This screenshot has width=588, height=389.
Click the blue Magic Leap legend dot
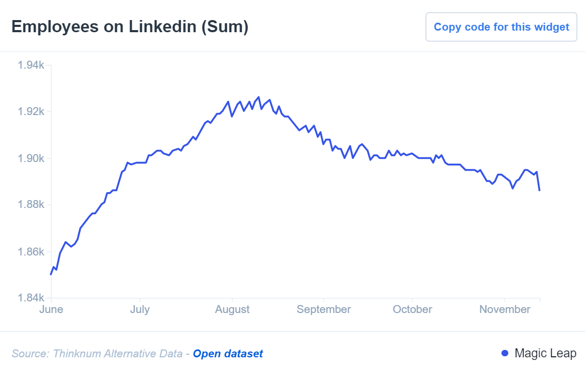pyautogui.click(x=505, y=353)
